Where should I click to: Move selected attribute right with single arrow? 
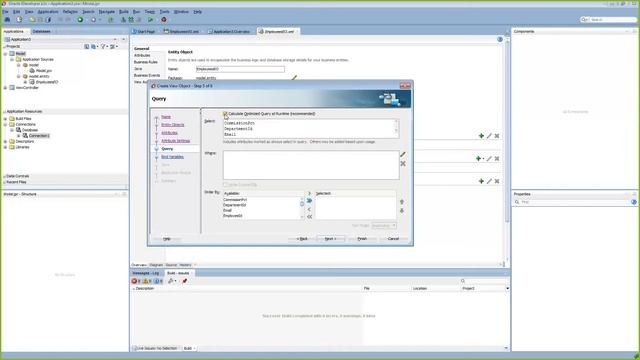[x=309, y=193]
